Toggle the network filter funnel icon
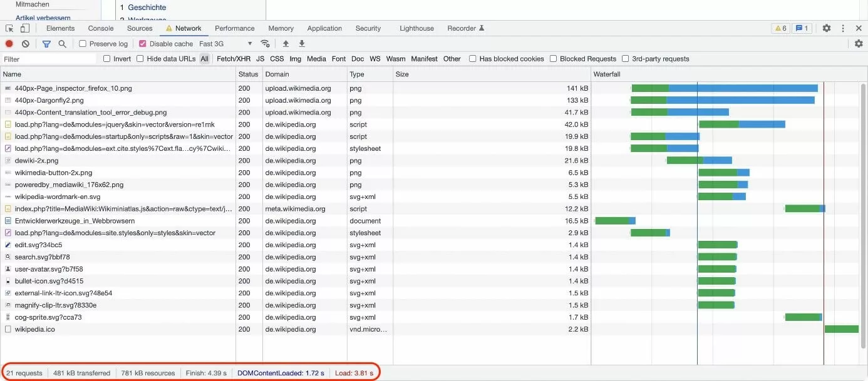Image resolution: width=868 pixels, height=381 pixels. click(46, 44)
